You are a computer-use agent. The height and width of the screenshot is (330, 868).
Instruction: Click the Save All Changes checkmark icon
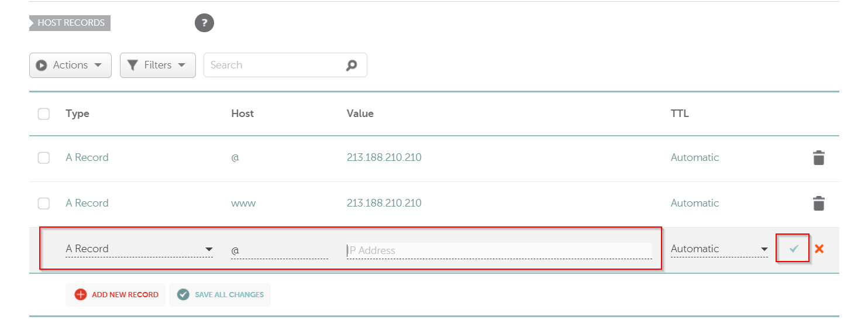184,295
